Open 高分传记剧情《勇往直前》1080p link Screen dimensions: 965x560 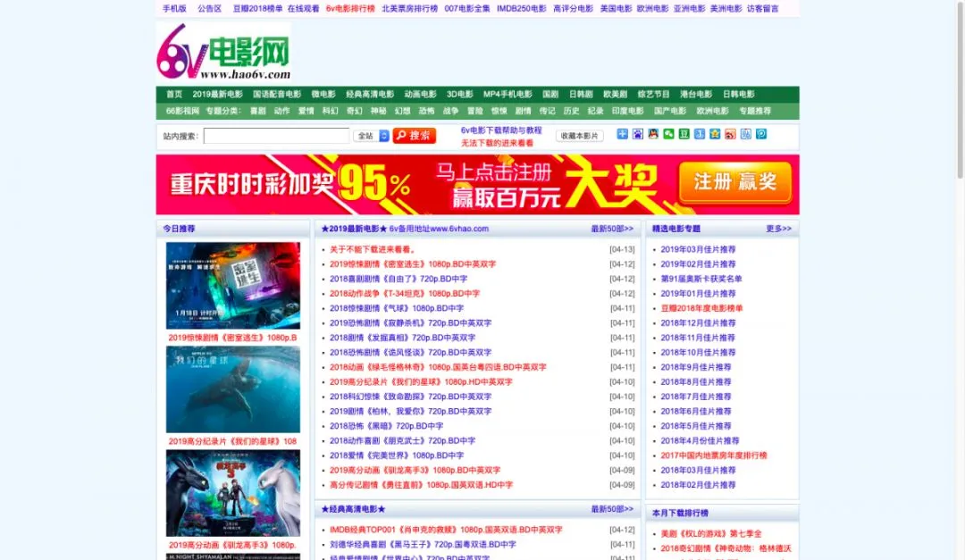point(421,485)
